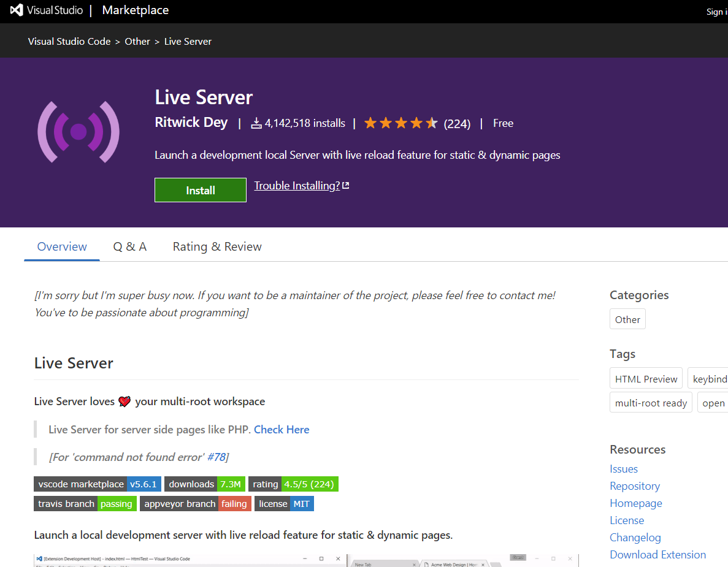The height and width of the screenshot is (567, 728).
Task: Open the License resource link
Action: (627, 520)
